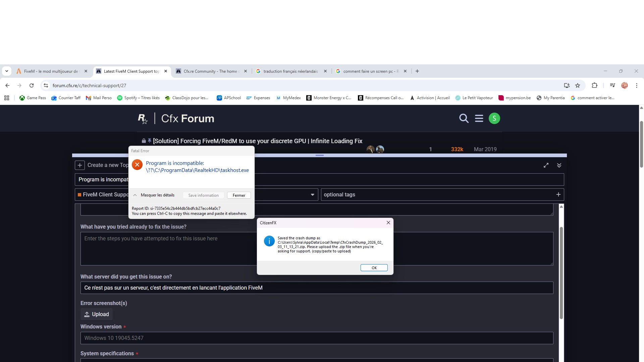Click Fermer in the Fatal Error dialog

[239, 195]
